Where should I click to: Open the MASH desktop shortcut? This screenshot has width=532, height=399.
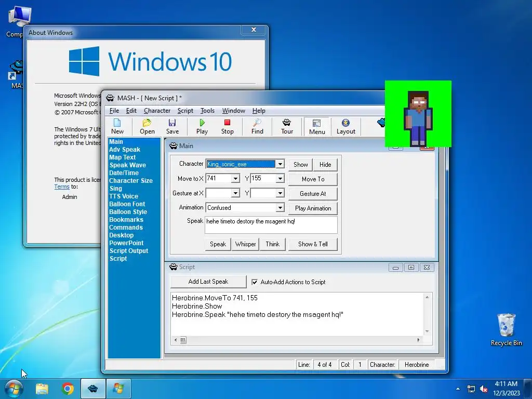coord(16,75)
